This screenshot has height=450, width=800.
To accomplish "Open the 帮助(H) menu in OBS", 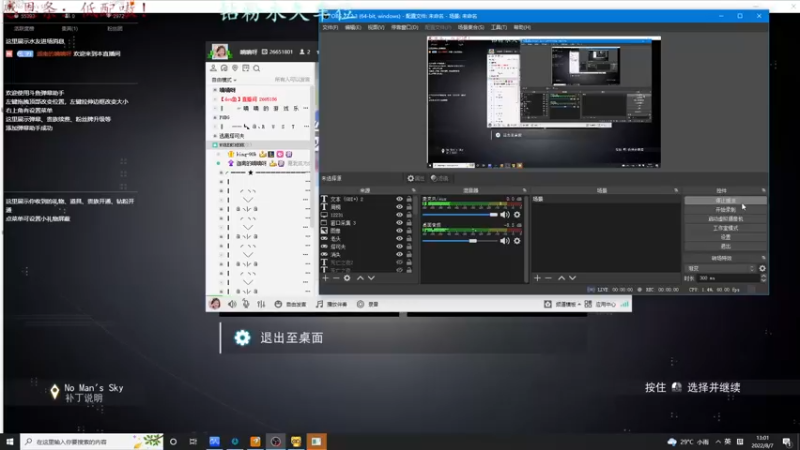I will pos(522,28).
